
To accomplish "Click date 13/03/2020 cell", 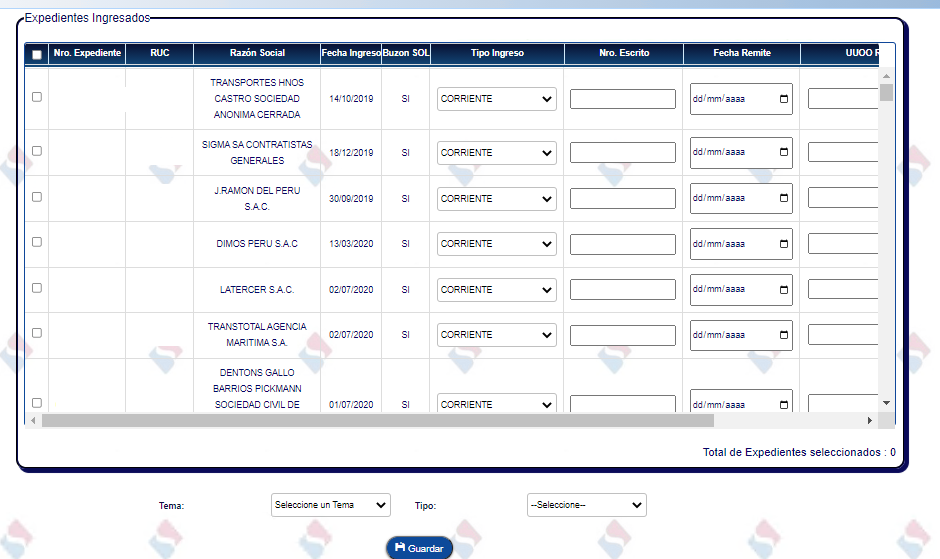I will point(351,244).
